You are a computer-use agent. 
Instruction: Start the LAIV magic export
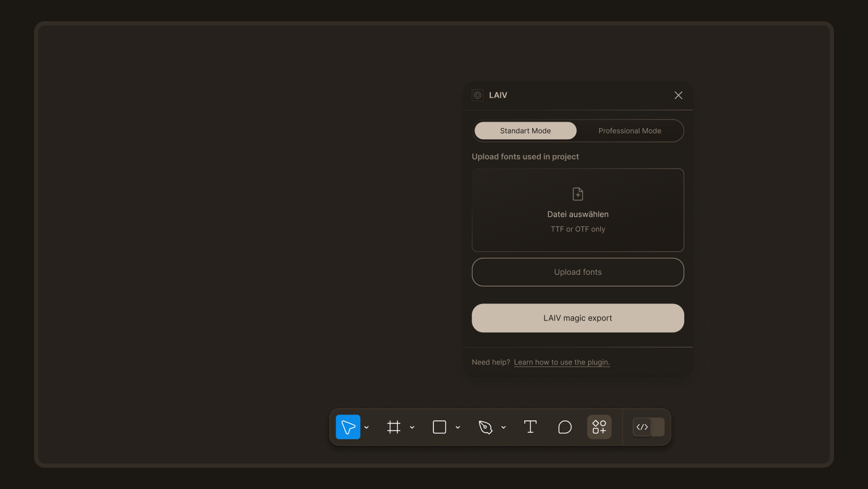click(578, 318)
